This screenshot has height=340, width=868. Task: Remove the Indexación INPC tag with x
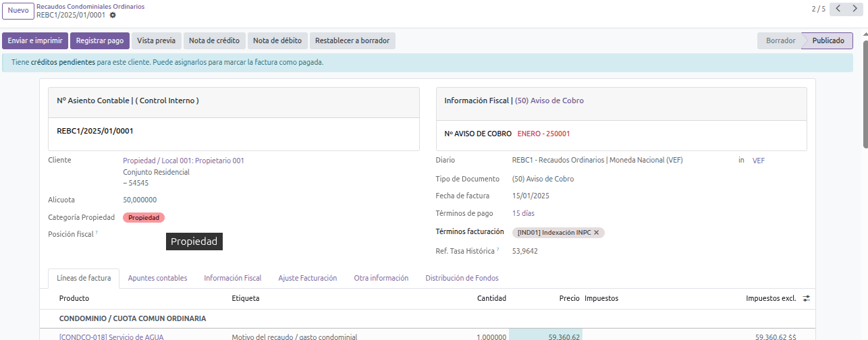pyautogui.click(x=596, y=233)
